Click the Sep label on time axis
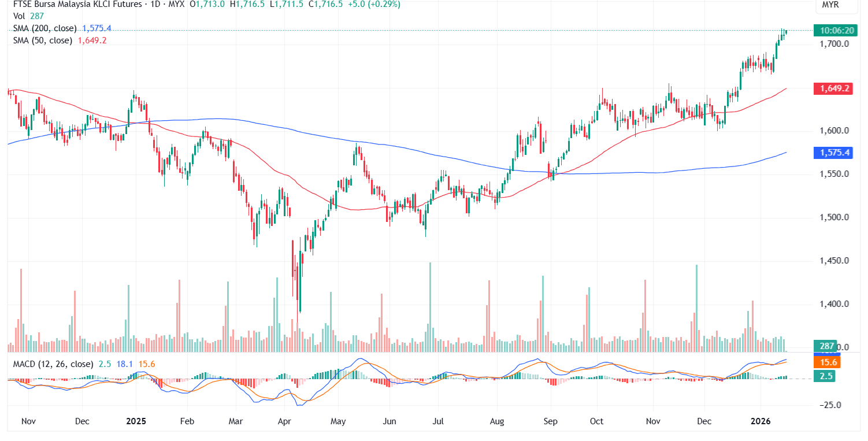Screen dimensions: 868x441 coord(550,421)
